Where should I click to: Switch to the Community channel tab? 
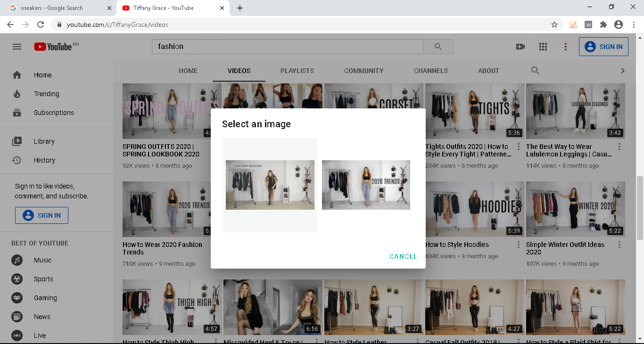pos(363,71)
